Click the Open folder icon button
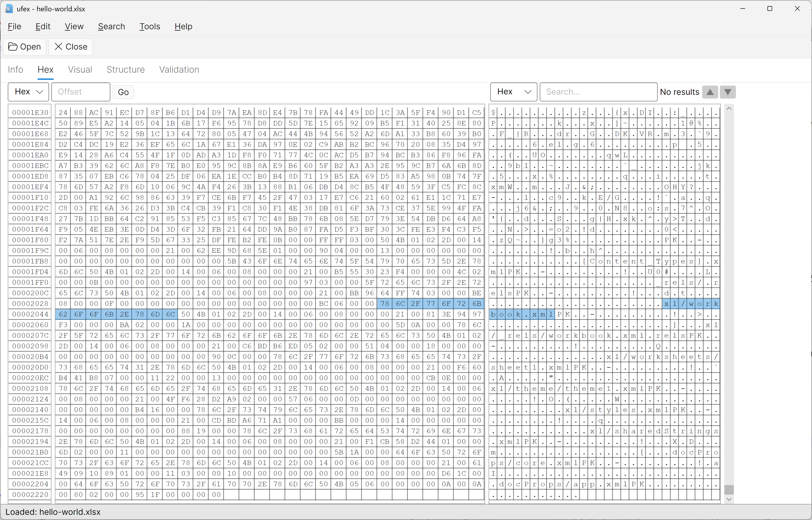The height and width of the screenshot is (520, 812). click(25, 47)
